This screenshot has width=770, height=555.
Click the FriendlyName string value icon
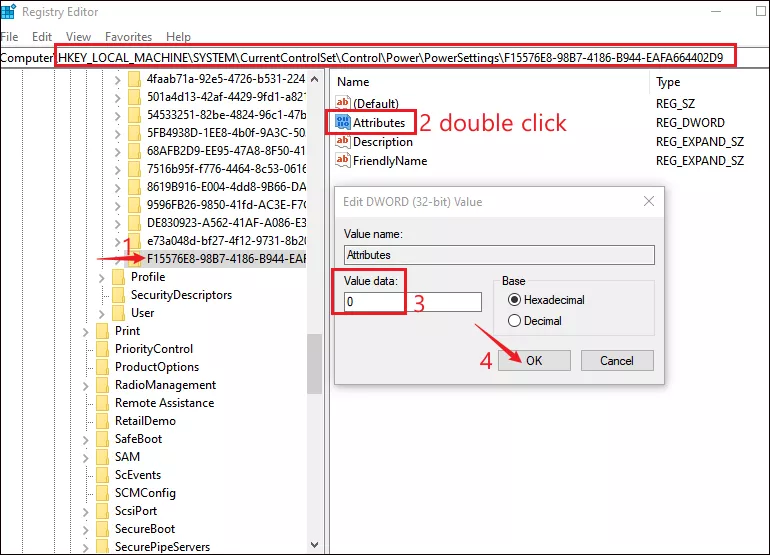[x=343, y=160]
